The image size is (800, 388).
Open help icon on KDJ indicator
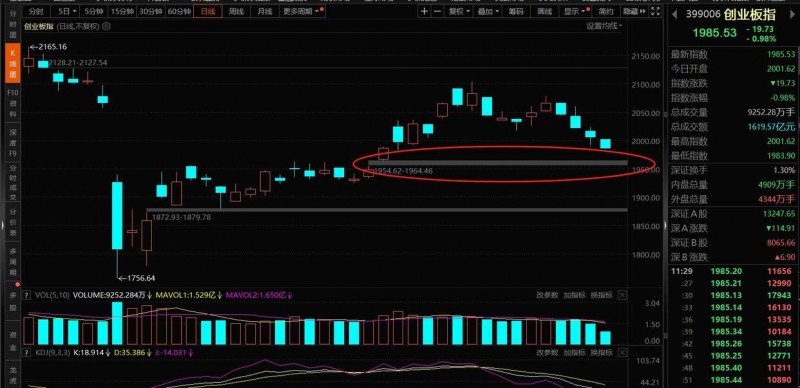pos(28,353)
